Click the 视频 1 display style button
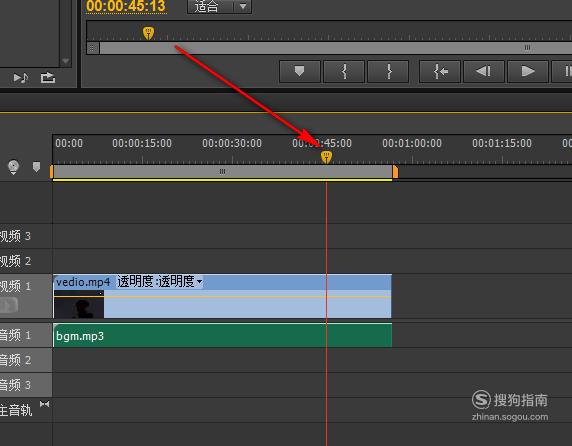Screen dimensions: 572x446 [9, 305]
